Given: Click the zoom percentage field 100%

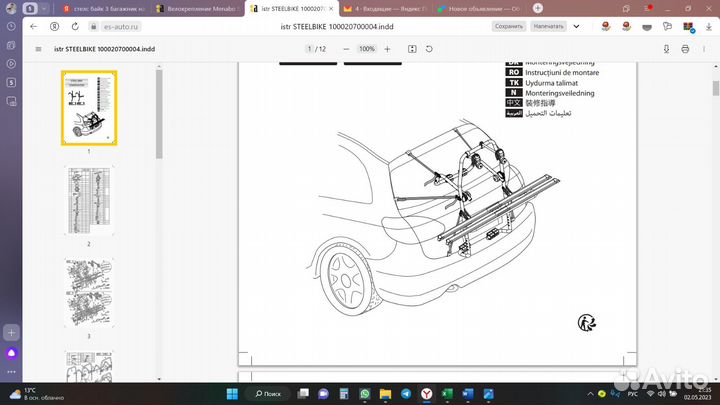Looking at the screenshot, I should pos(367,48).
